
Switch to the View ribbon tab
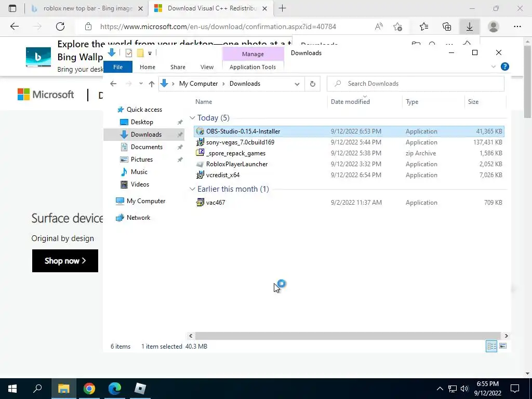click(207, 67)
